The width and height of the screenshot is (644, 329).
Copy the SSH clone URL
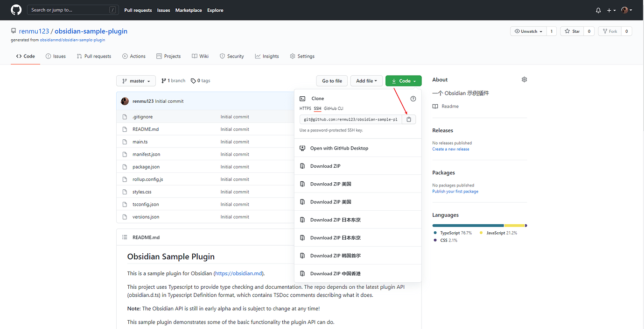coord(409,120)
